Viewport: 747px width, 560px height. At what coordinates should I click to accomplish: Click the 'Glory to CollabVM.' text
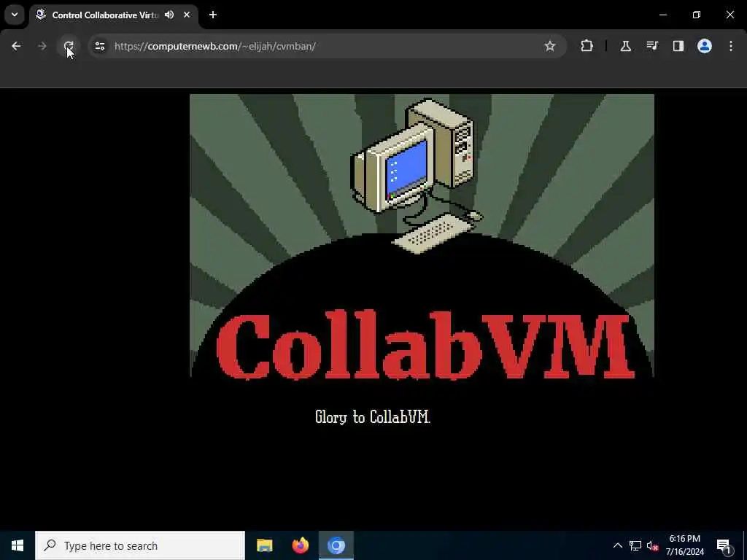373,417
